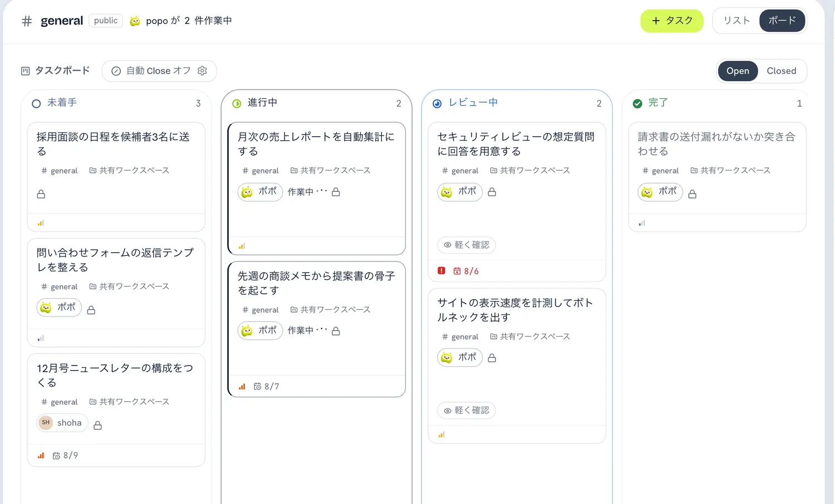The width and height of the screenshot is (835, 504).
Task: Click ポポ assignee chip on サイトの表示速度 card
Action: point(460,358)
